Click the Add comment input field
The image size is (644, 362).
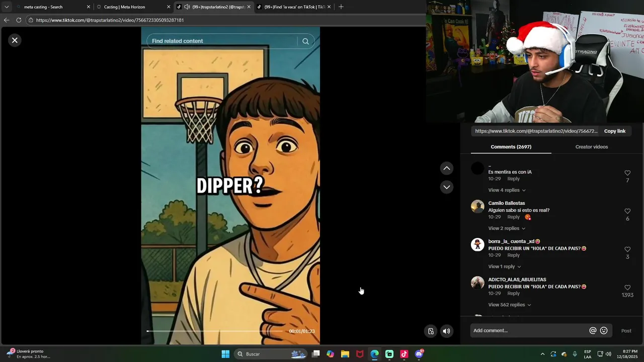[x=528, y=330]
